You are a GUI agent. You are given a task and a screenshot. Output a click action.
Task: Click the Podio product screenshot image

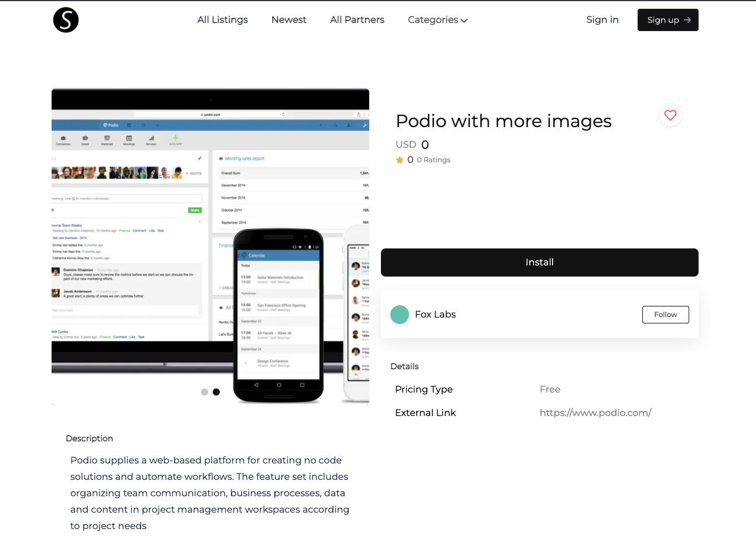(x=210, y=246)
